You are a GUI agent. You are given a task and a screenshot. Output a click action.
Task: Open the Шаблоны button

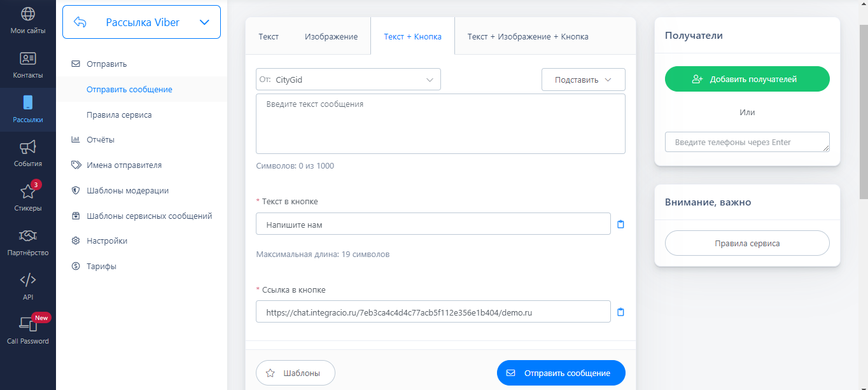click(x=295, y=373)
